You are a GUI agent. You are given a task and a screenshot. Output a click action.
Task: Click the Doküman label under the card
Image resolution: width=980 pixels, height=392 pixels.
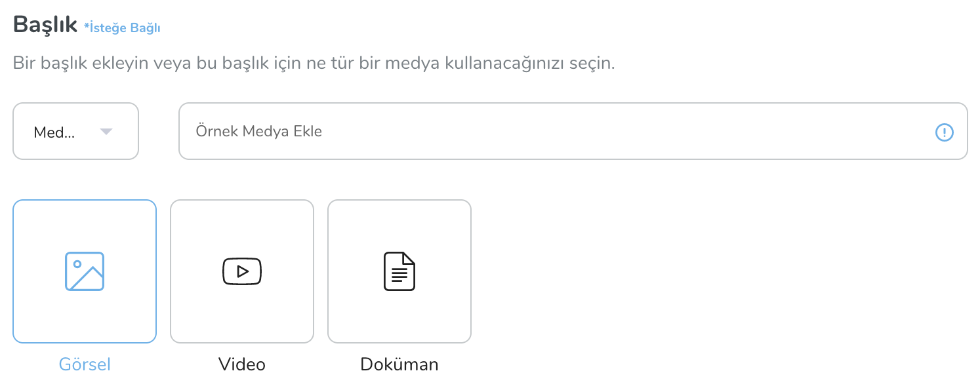click(x=399, y=364)
